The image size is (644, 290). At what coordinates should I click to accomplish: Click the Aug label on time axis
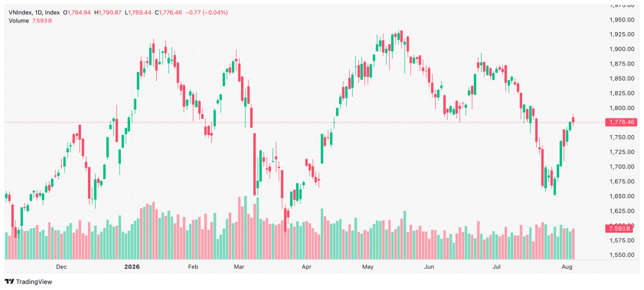click(568, 266)
